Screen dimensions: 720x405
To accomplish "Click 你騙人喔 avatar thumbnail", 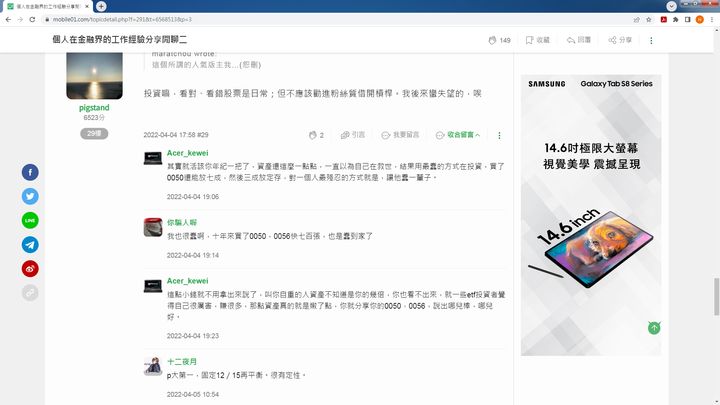I will [152, 227].
